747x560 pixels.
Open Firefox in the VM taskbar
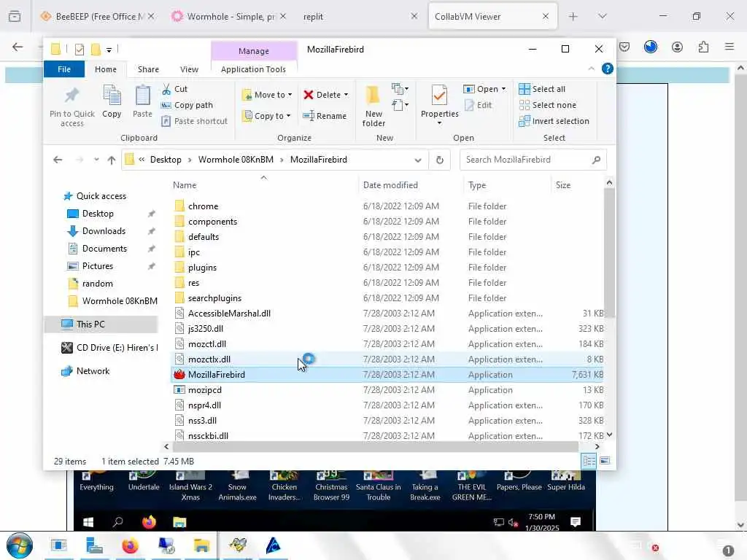[149, 522]
